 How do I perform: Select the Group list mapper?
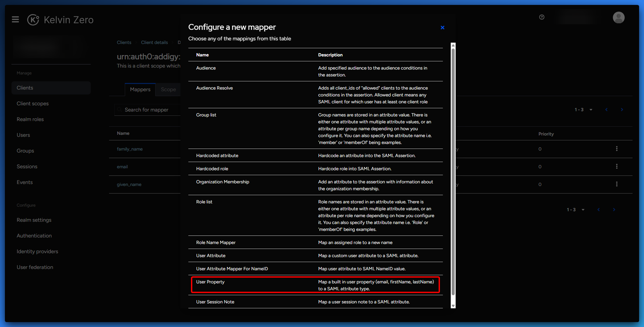[315, 129]
